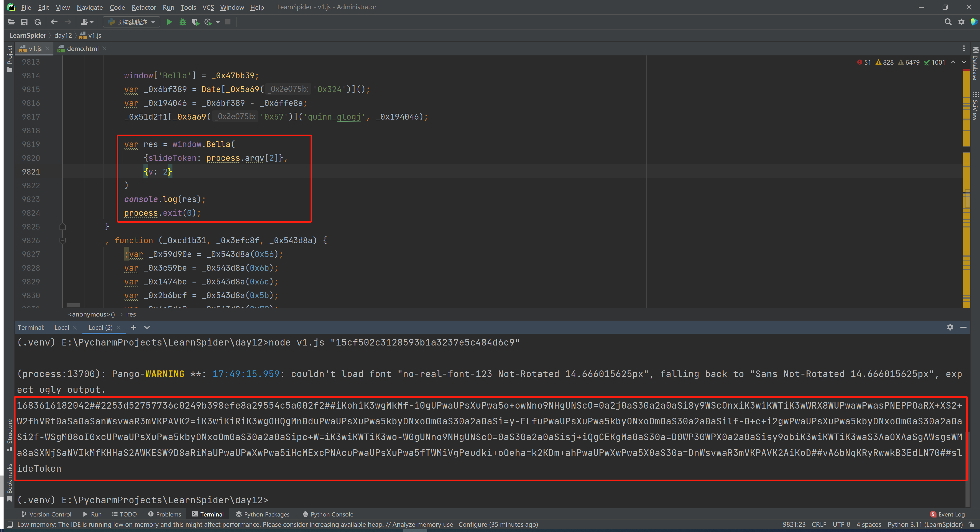Viewport: 980px width, 532px height.
Task: Open IDE settings gear in toolbar
Action: (x=961, y=22)
